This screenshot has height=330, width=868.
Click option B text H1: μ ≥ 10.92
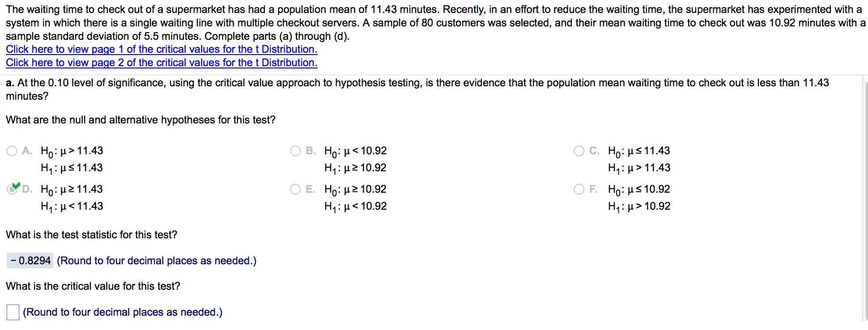tap(355, 168)
